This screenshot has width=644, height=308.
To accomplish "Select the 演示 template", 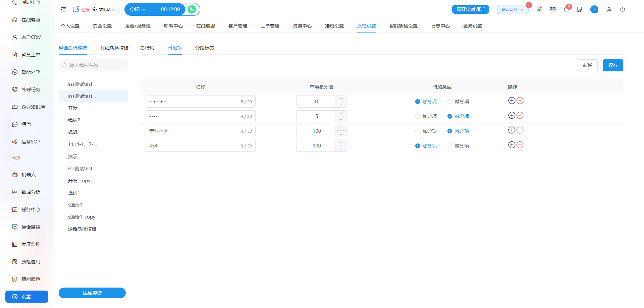I will 94,157.
